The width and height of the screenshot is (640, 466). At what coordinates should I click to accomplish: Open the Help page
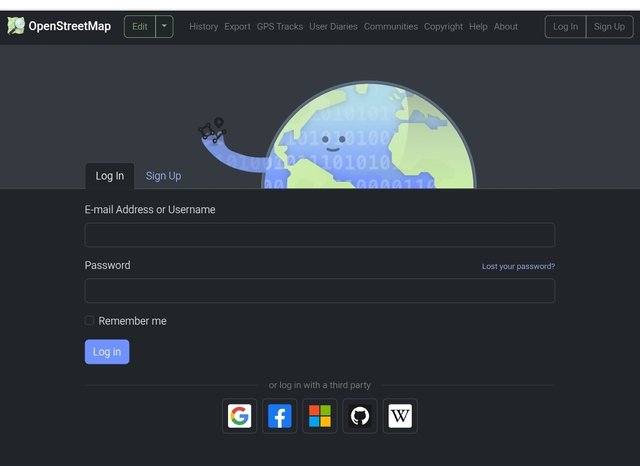(x=478, y=27)
